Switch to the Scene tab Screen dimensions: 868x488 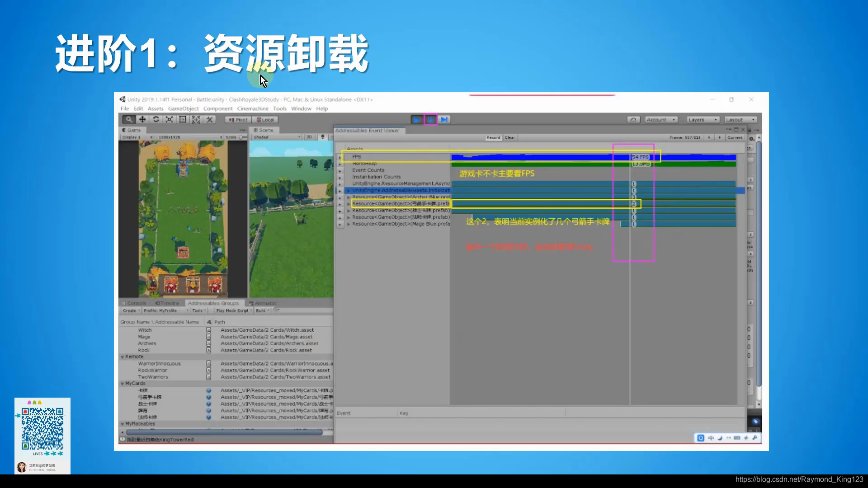coord(263,130)
